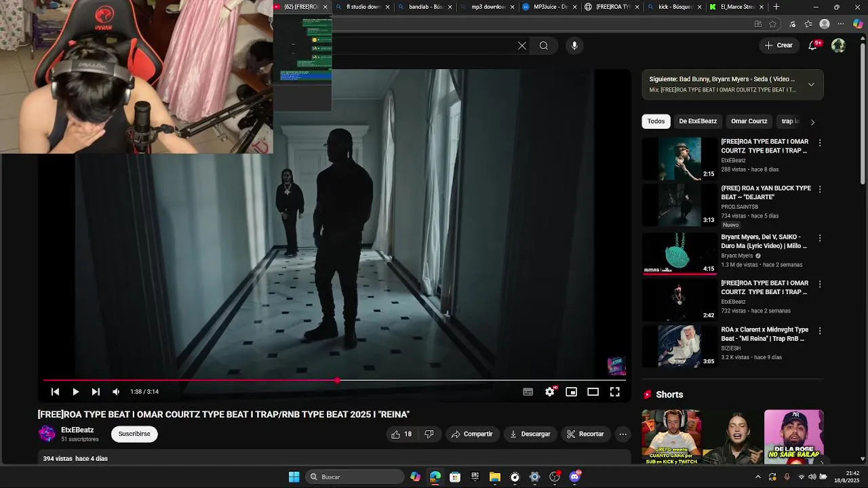Open YouTube notifications bell
Screen dimensions: 868x488
click(x=812, y=45)
